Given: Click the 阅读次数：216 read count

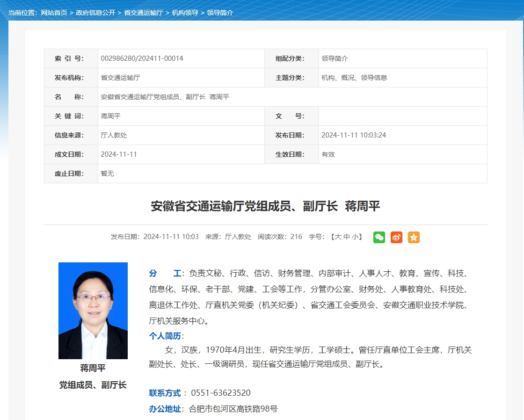Looking at the screenshot, I should tap(280, 237).
